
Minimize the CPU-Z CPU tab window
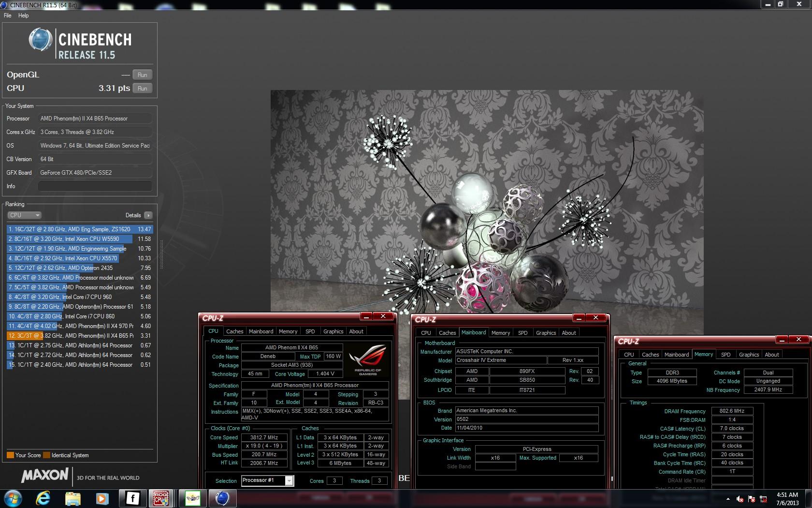pos(366,316)
